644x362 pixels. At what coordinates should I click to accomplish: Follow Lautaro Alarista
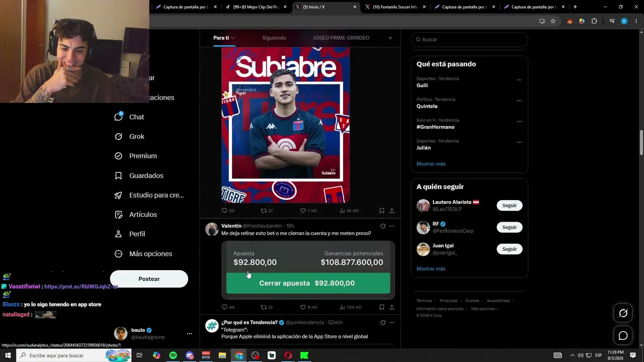coord(509,206)
